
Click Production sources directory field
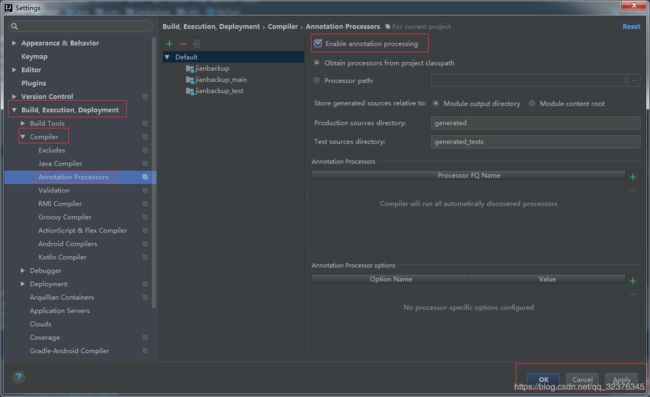pyautogui.click(x=536, y=123)
